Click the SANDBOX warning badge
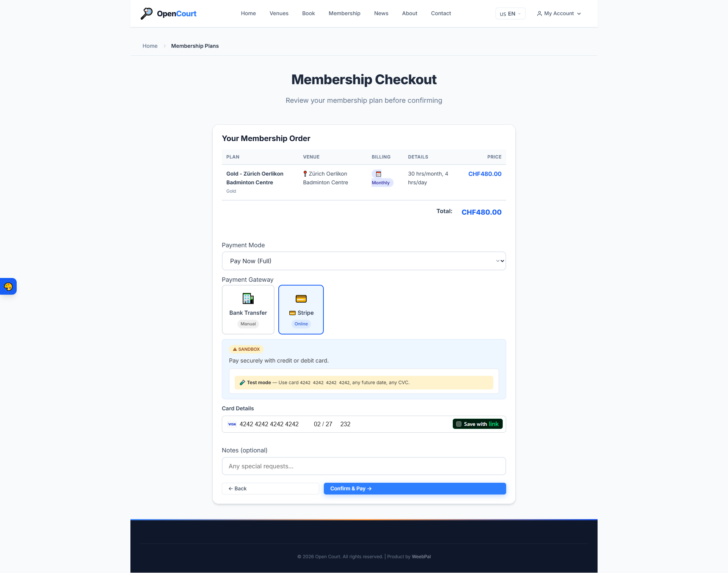This screenshot has width=728, height=573. [246, 349]
